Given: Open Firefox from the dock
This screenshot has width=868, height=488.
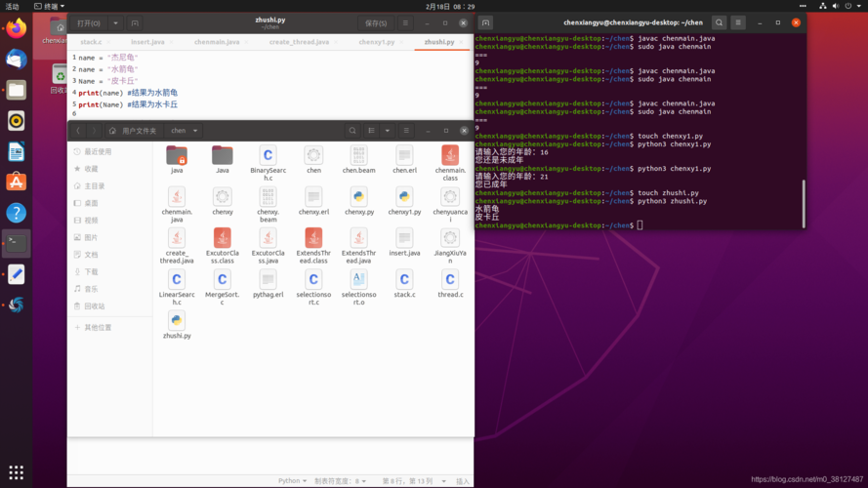Looking at the screenshot, I should coord(16,28).
